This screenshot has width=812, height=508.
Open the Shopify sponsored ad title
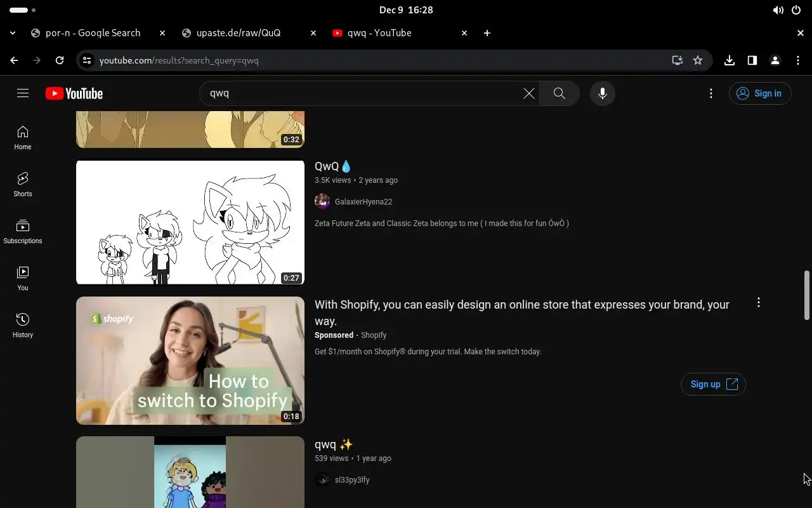pyautogui.click(x=522, y=313)
